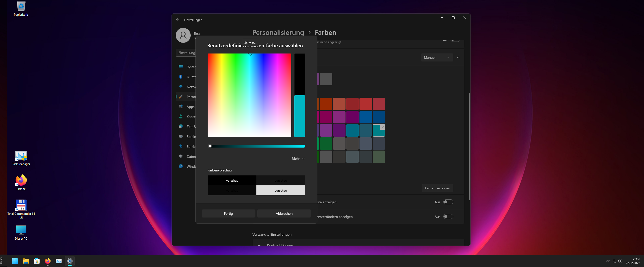Select the Firefox desktop shortcut
The image size is (644, 267).
(21, 182)
